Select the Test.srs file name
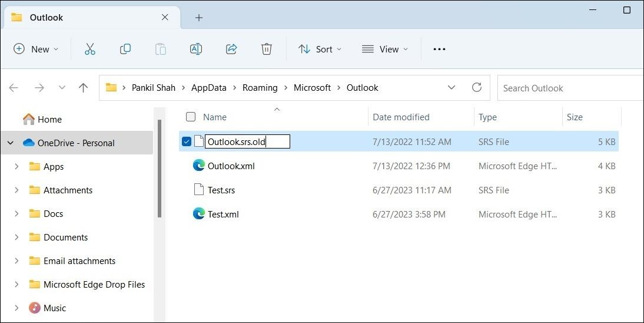The height and width of the screenshot is (323, 644). tap(221, 190)
